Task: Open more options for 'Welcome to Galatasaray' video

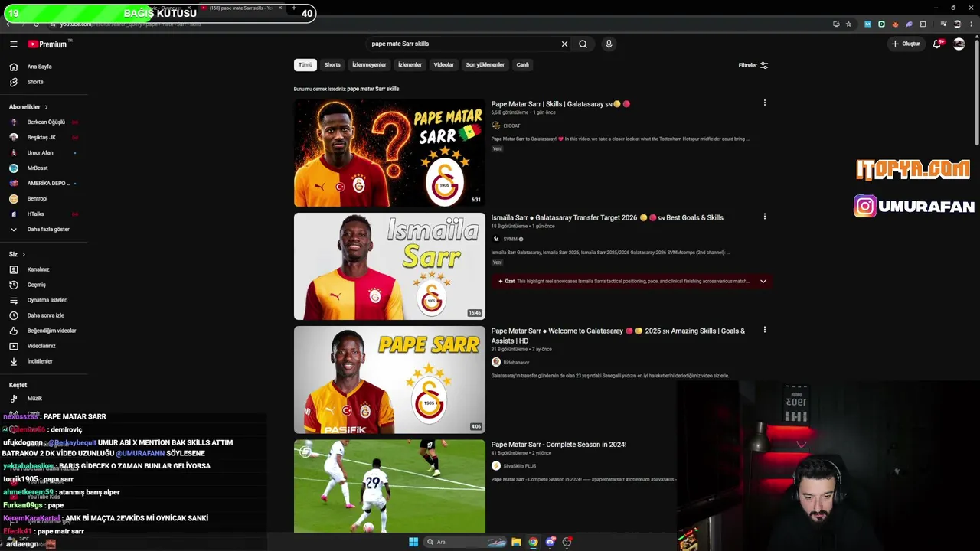Action: coord(764,330)
